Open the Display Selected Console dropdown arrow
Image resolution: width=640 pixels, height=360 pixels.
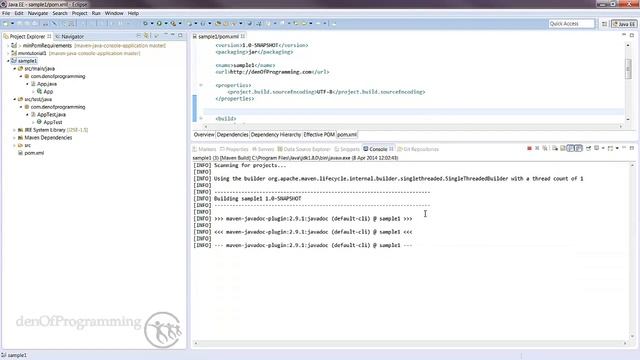coord(603,148)
